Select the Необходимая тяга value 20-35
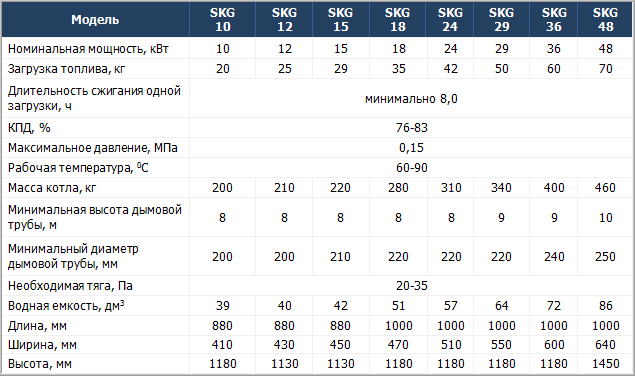Image resolution: width=635 pixels, height=376 pixels. point(411,286)
